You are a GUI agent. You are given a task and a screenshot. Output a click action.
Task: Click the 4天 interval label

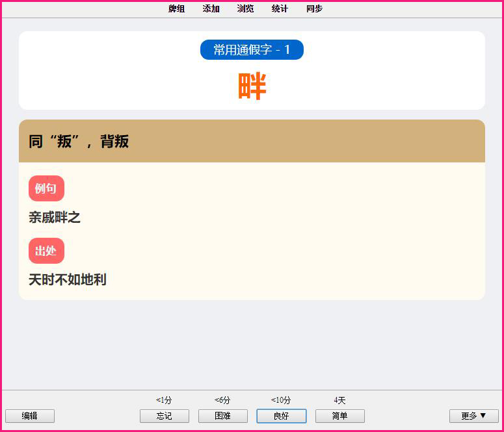pyautogui.click(x=339, y=400)
